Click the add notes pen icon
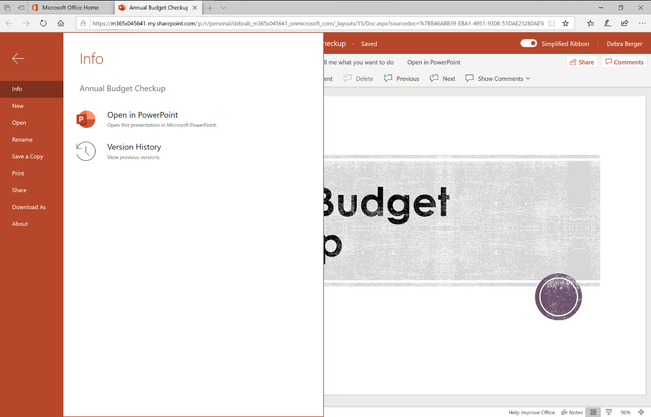Screen dimensions: 651x417 point(607,23)
